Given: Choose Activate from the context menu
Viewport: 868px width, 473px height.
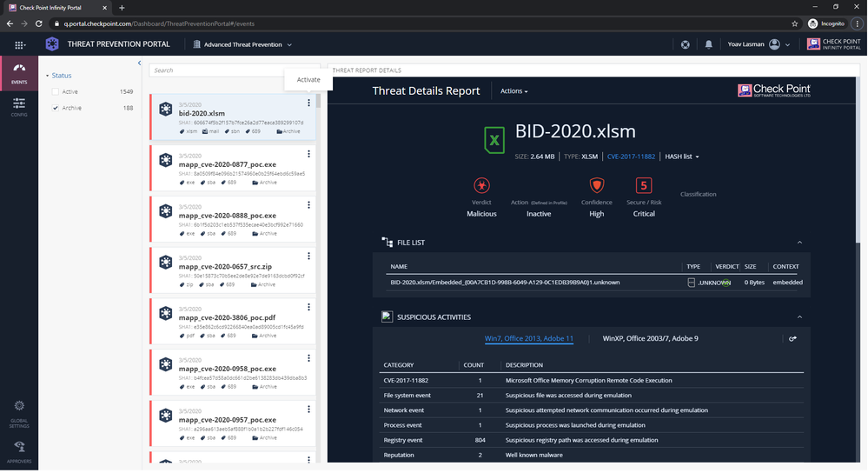Looking at the screenshot, I should 308,80.
